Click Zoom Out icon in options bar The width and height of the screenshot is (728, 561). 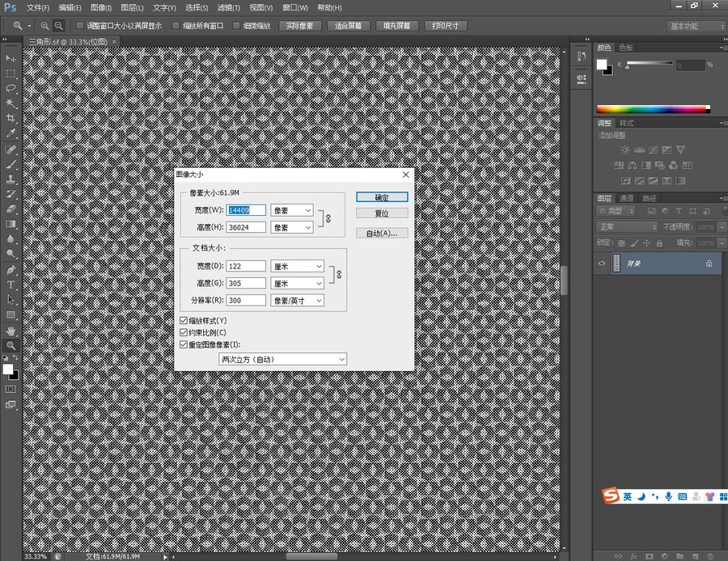tap(58, 26)
